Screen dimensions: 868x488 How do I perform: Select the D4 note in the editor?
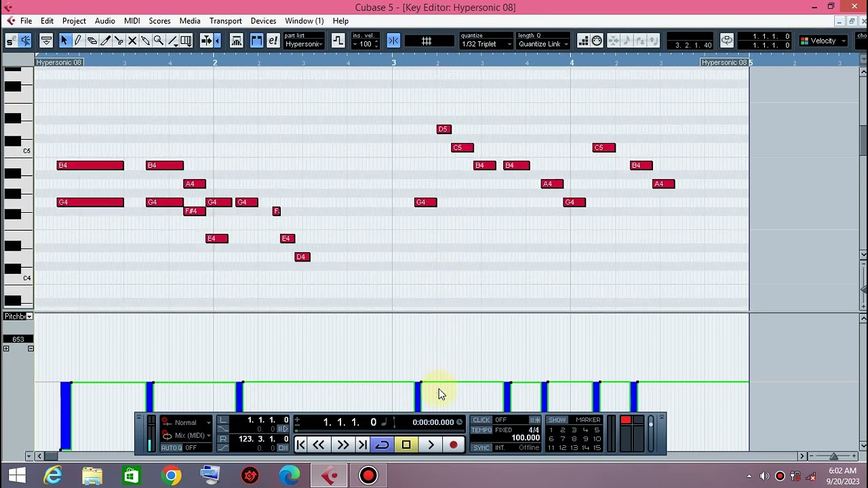point(302,257)
